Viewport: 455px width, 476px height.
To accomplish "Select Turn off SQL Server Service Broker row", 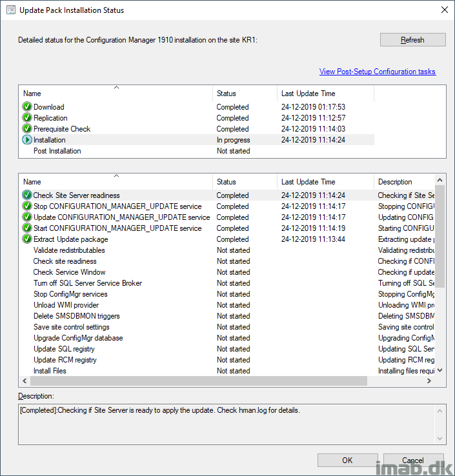I will pos(227,283).
